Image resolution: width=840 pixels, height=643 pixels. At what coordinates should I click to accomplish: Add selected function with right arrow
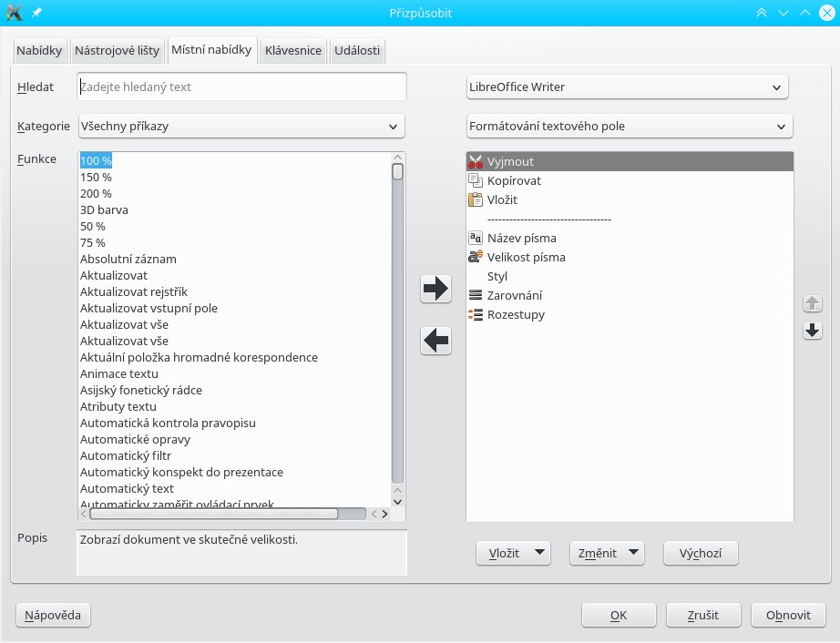(435, 289)
